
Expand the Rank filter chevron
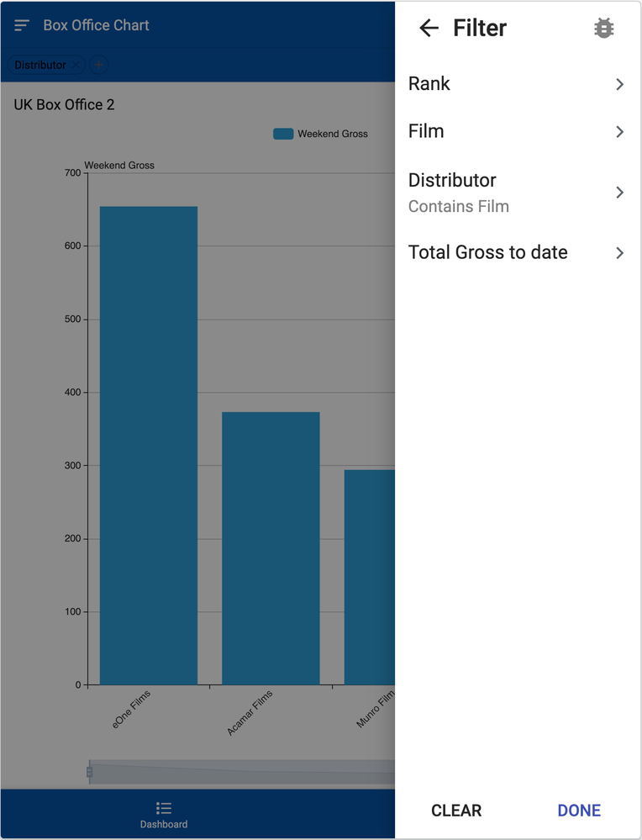[619, 84]
